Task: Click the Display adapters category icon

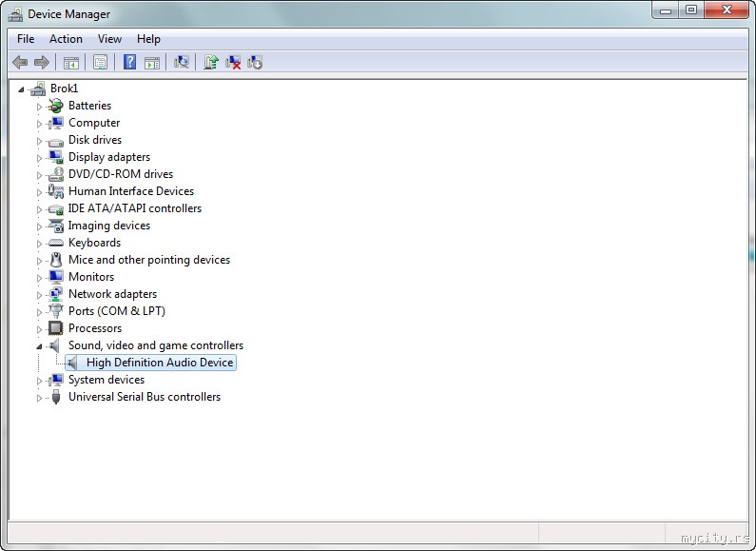Action: 56,157
